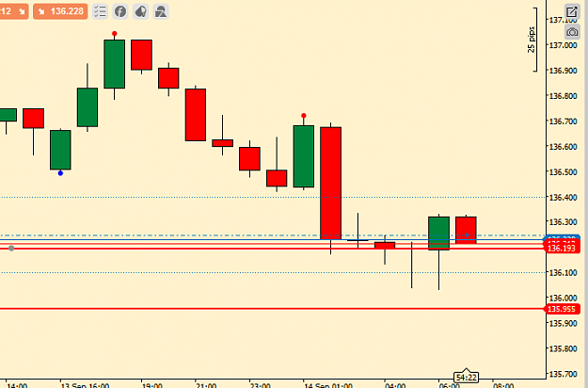Click the 54:22 candle countdown timer

(x=466, y=377)
